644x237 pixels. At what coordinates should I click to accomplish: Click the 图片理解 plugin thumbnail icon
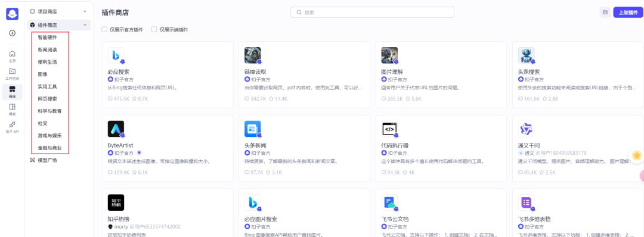pyautogui.click(x=389, y=55)
